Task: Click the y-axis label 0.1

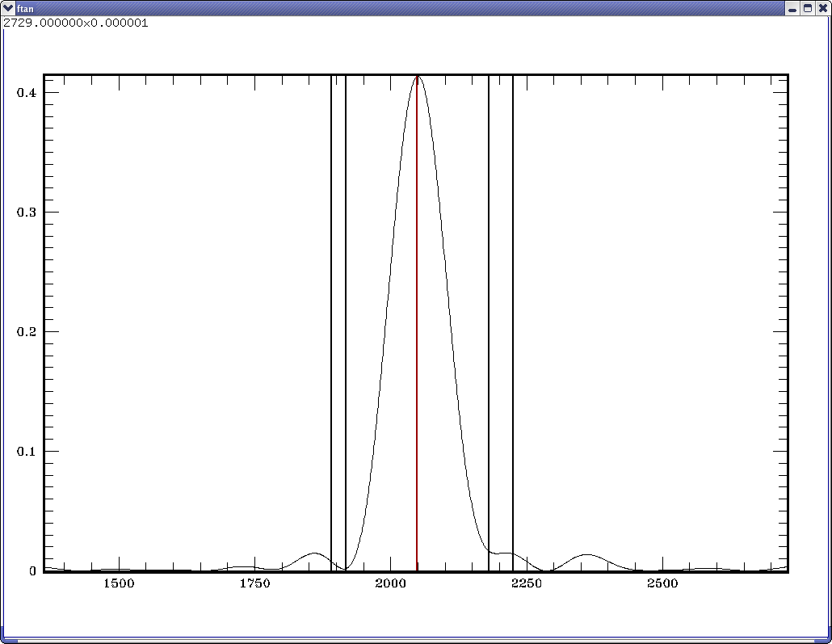Action: click(27, 451)
